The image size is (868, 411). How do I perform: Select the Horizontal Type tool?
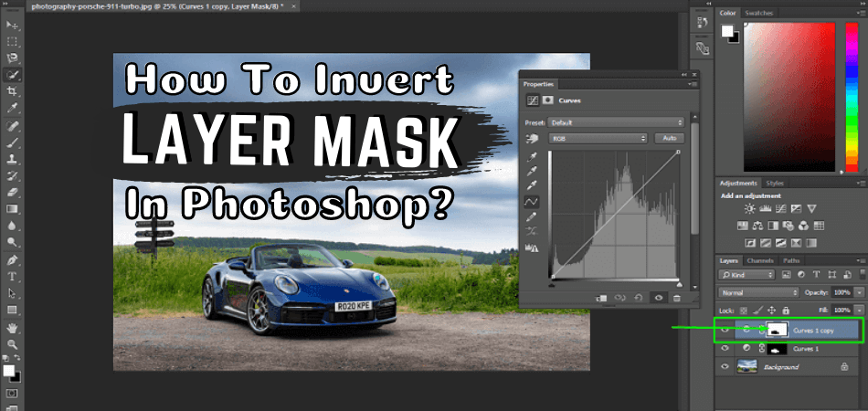[12, 277]
